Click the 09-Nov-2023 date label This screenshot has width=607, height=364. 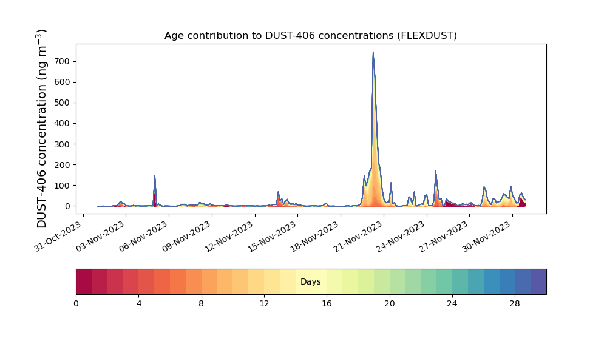186,237
